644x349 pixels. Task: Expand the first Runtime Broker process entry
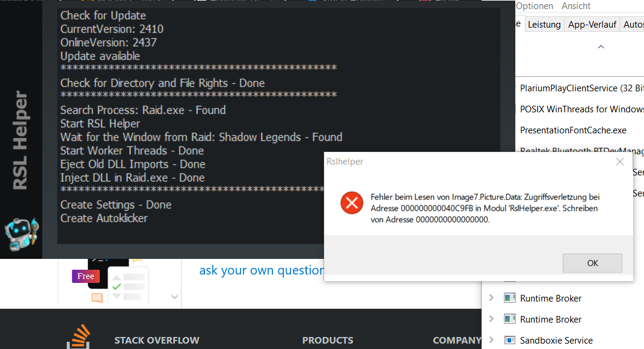[491, 297]
